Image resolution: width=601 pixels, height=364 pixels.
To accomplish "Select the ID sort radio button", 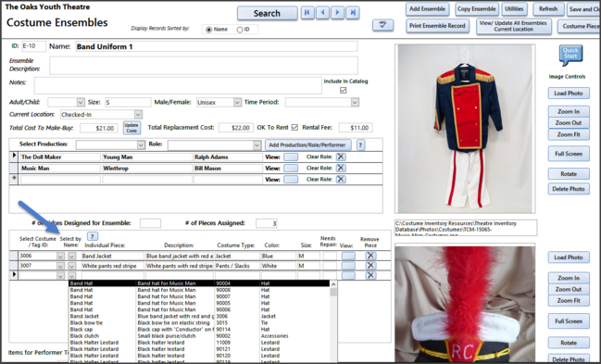I will [240, 30].
